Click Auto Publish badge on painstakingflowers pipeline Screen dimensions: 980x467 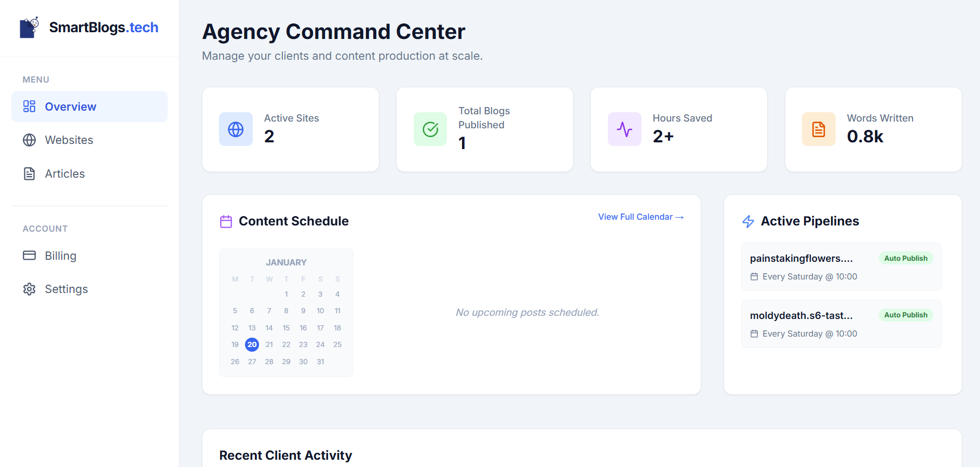(905, 258)
